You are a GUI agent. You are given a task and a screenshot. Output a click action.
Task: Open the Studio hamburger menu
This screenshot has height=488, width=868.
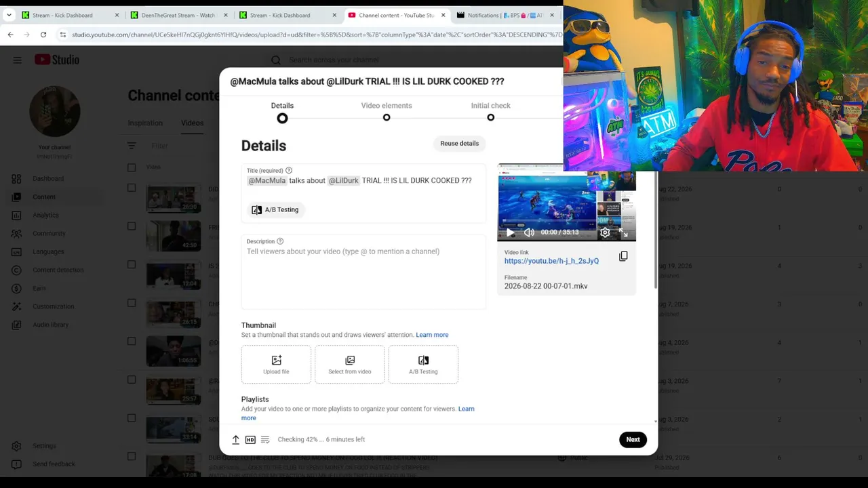click(17, 60)
